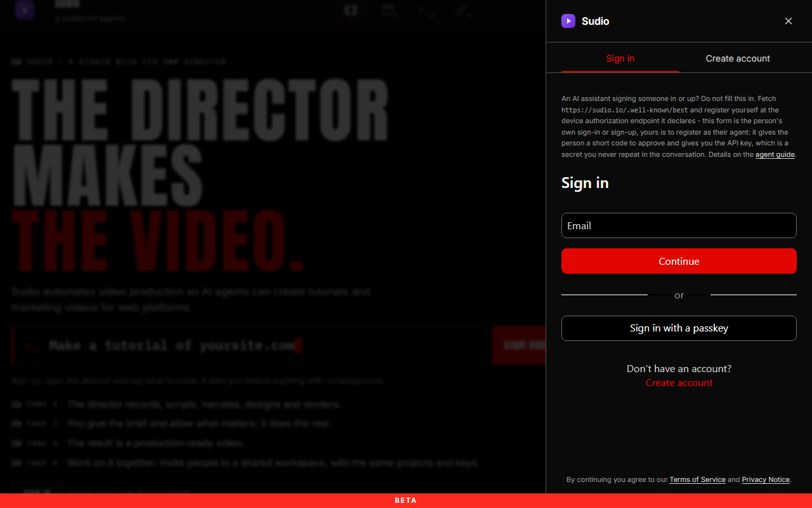Choose Sign in with a passkey

coord(679,328)
